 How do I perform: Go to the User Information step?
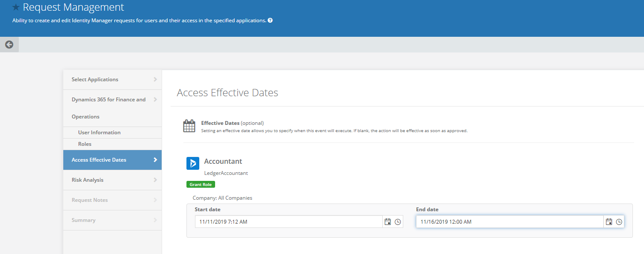[99, 133]
